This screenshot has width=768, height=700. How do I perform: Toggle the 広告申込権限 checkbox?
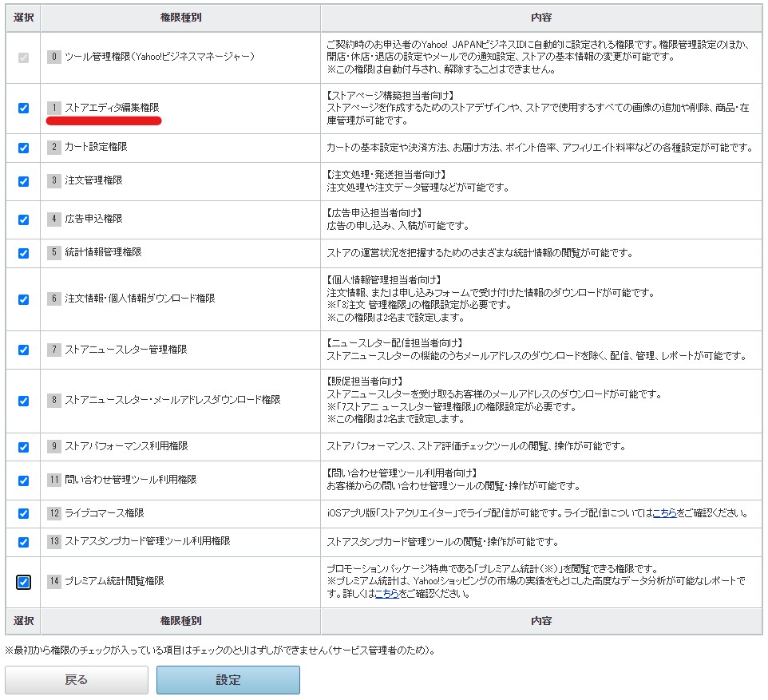point(23,219)
